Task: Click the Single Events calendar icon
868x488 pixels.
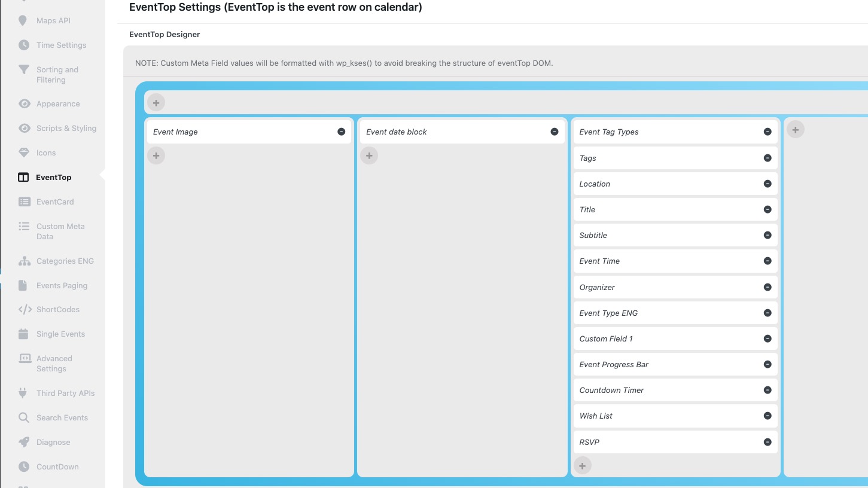Action: (x=23, y=334)
